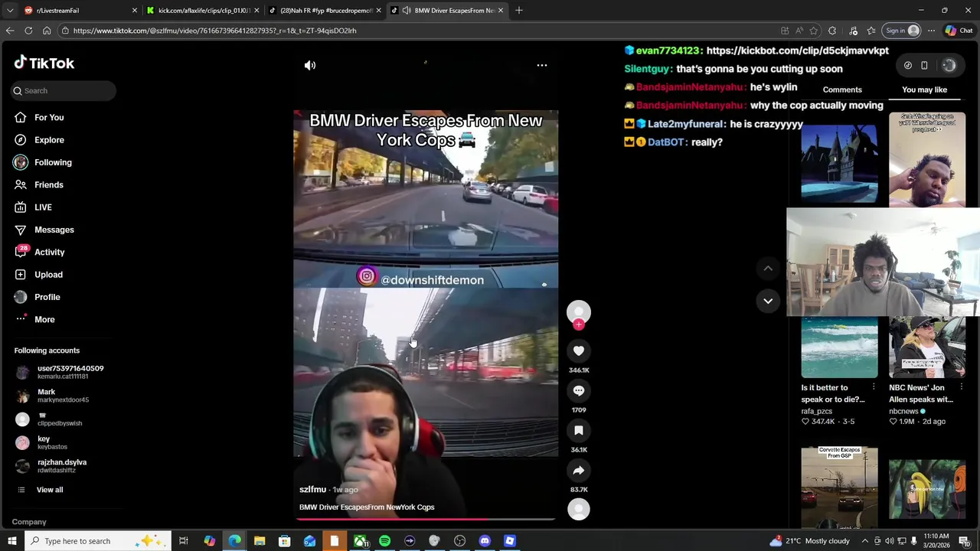This screenshot has width=980, height=551.
Task: Open the Windows Start menu
Action: coord(11,541)
